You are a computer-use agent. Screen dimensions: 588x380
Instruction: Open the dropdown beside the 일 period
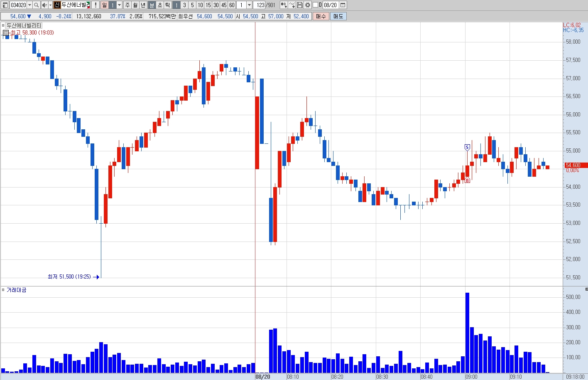(x=120, y=5)
